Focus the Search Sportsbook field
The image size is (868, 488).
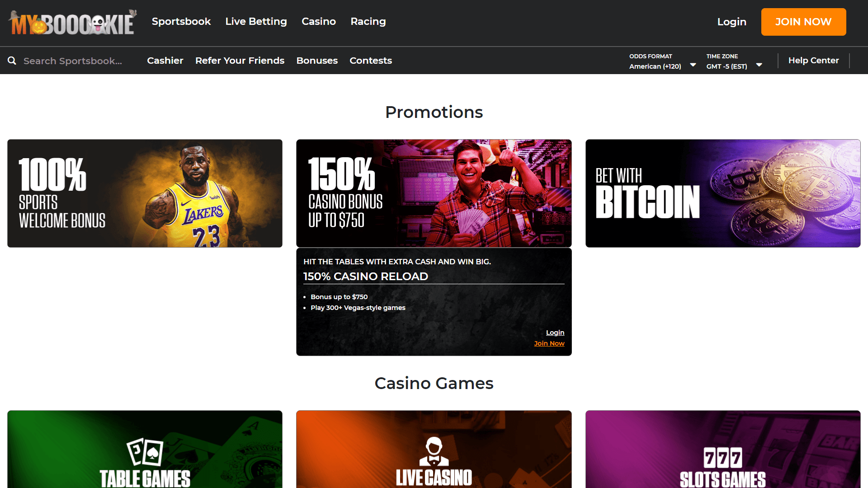pyautogui.click(x=72, y=61)
